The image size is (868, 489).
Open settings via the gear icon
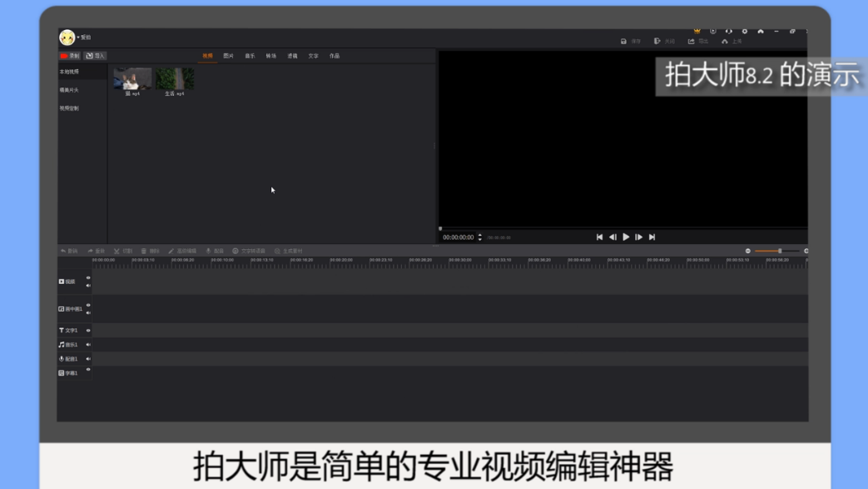tap(745, 31)
